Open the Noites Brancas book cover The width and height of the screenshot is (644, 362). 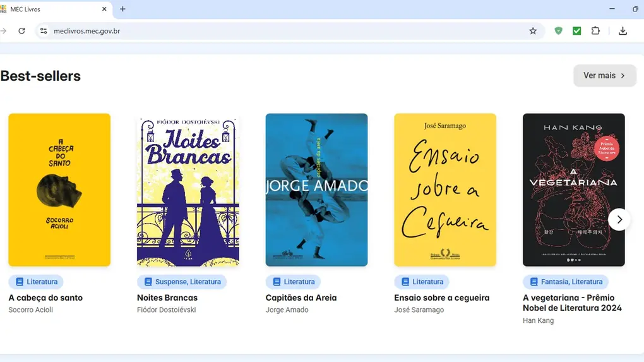(x=188, y=190)
